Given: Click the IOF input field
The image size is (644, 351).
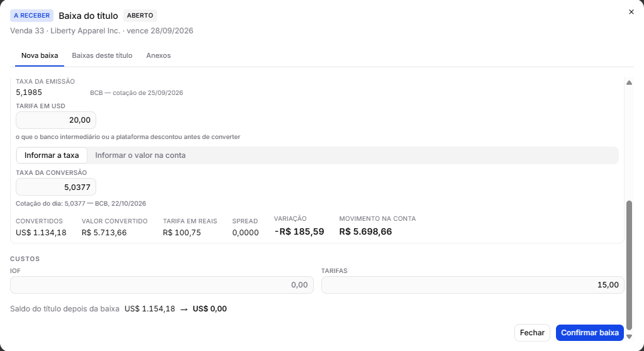Looking at the screenshot, I should pyautogui.click(x=162, y=285).
